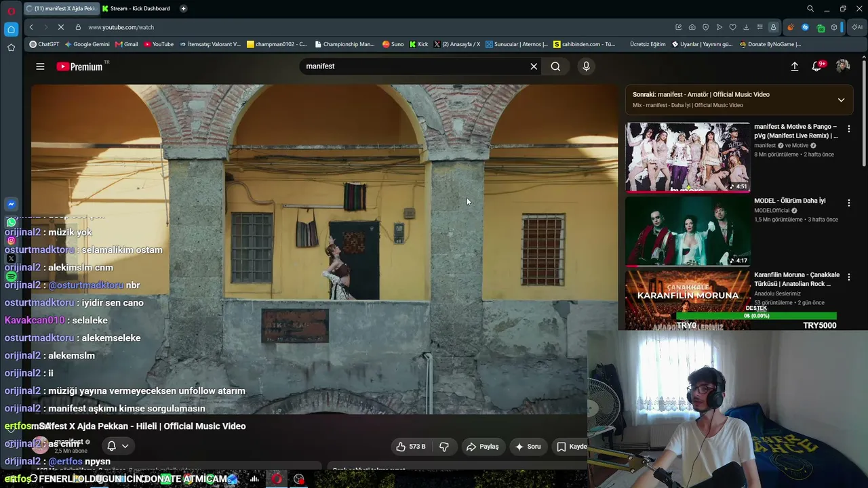Open Sunucular Aternos bookmark
Image resolution: width=868 pixels, height=488 pixels.
[517, 44]
